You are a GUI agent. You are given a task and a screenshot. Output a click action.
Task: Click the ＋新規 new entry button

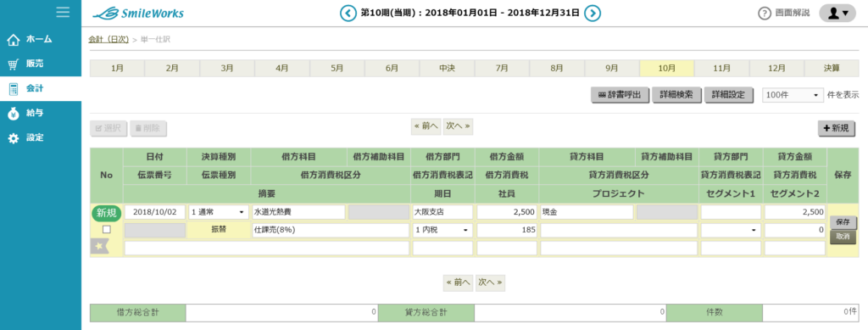coord(836,128)
